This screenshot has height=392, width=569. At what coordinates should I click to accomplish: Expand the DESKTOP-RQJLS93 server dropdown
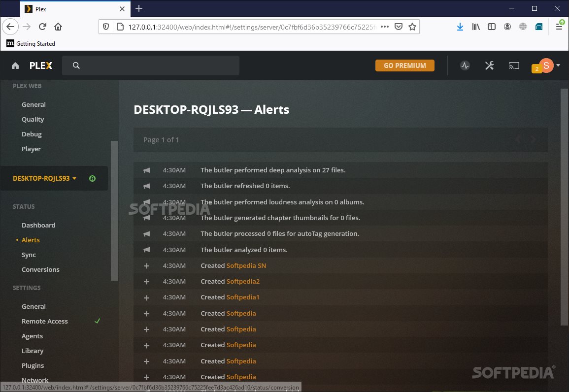45,178
